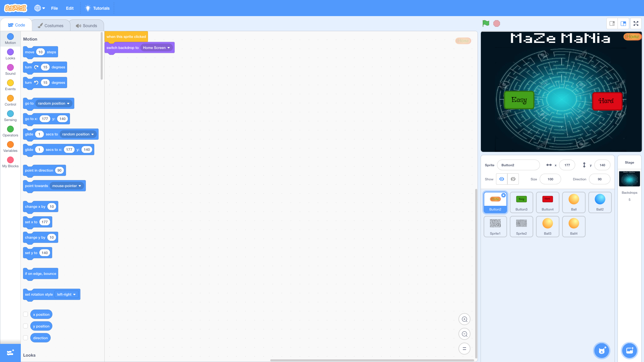644x362 pixels.
Task: Open the Tutorials page
Action: pyautogui.click(x=97, y=8)
